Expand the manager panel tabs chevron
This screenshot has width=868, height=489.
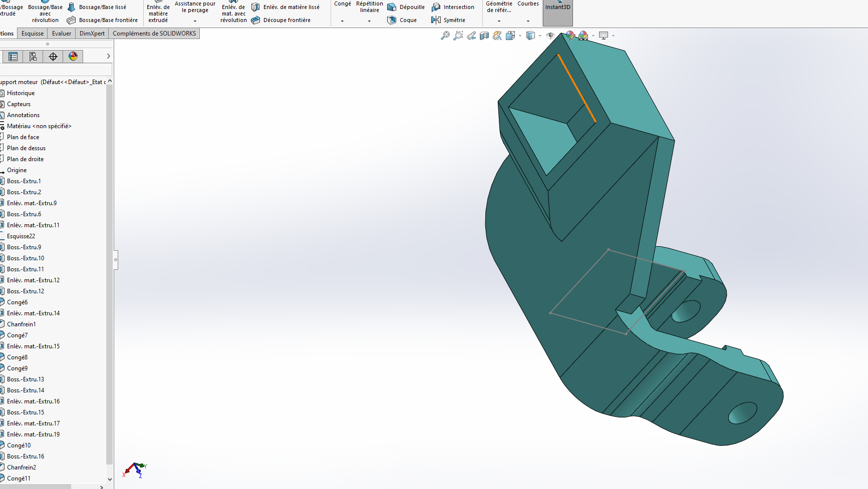(x=108, y=56)
